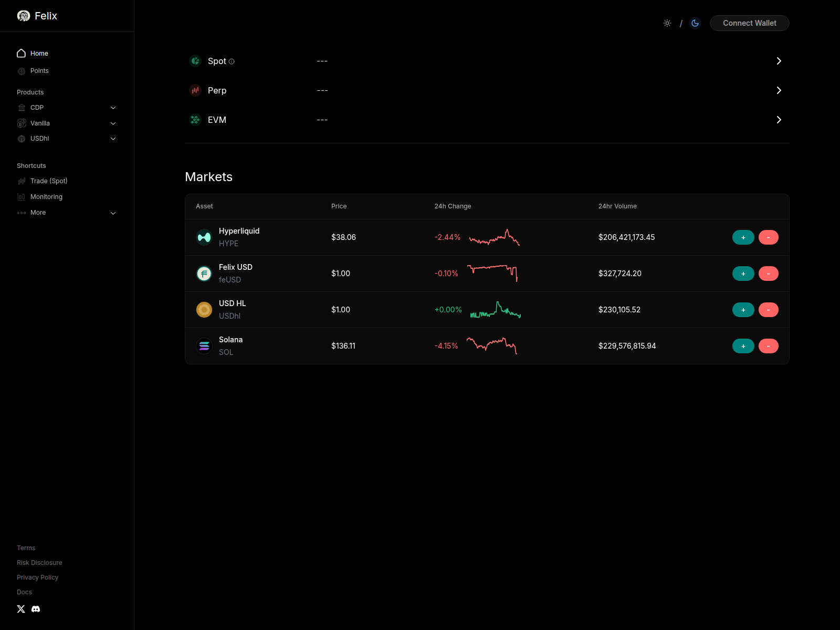Click plus button for USD HL
840x630 pixels.
point(743,310)
